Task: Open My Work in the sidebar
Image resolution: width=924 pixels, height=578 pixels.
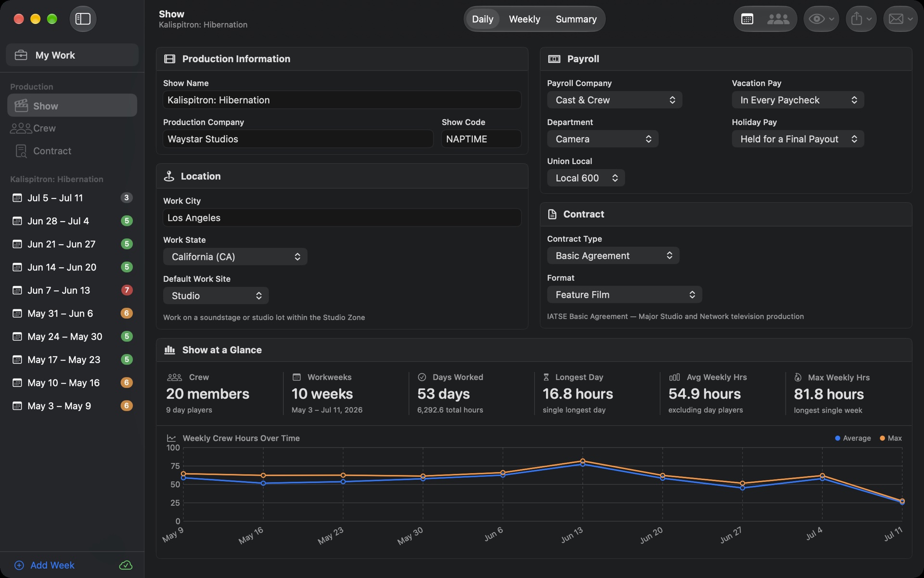Action: [72, 55]
